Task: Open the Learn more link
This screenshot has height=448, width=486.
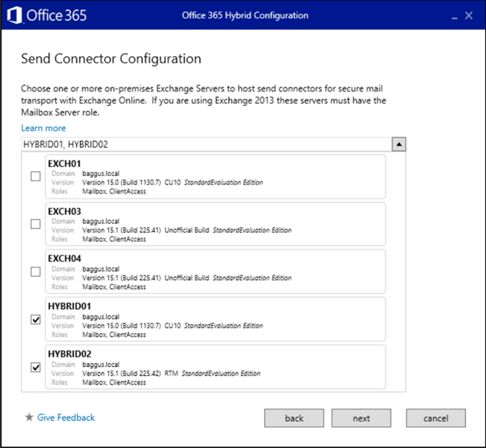Action: (x=43, y=128)
